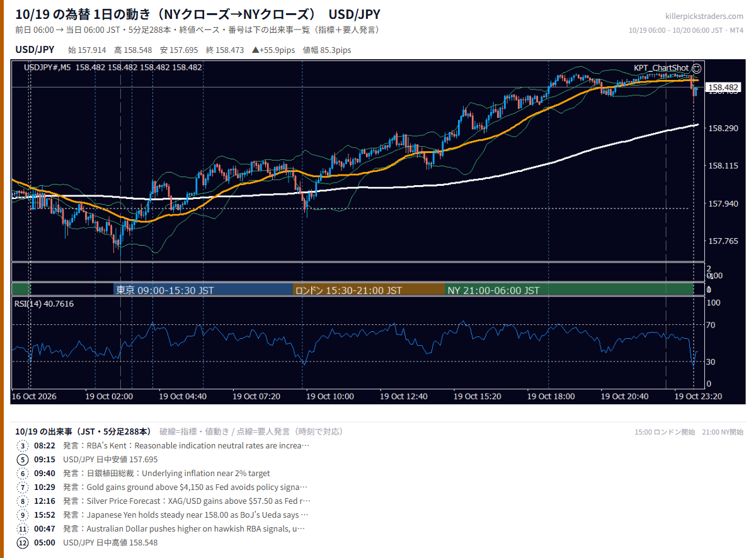The height and width of the screenshot is (558, 756).
Task: Click the 19 Oct 02:00 time axis label
Action: [x=109, y=397]
